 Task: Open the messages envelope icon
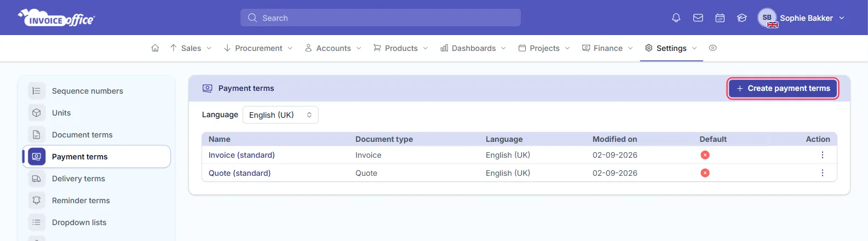point(698,18)
